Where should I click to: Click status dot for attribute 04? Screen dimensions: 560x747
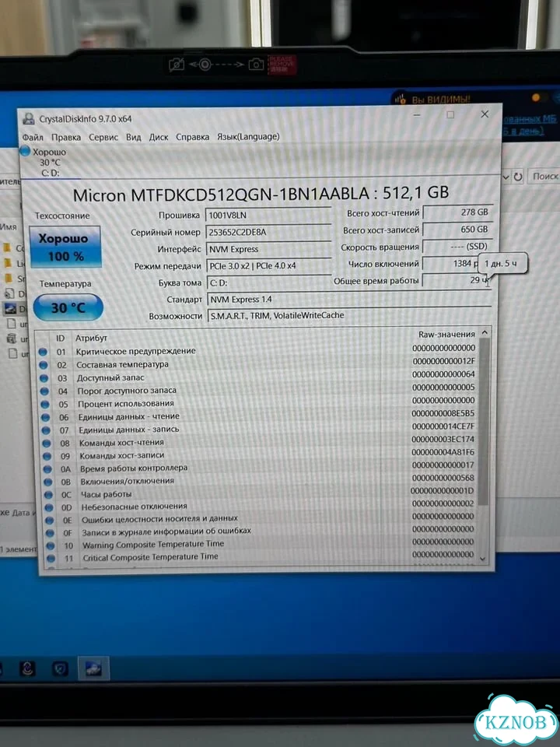[x=44, y=391]
